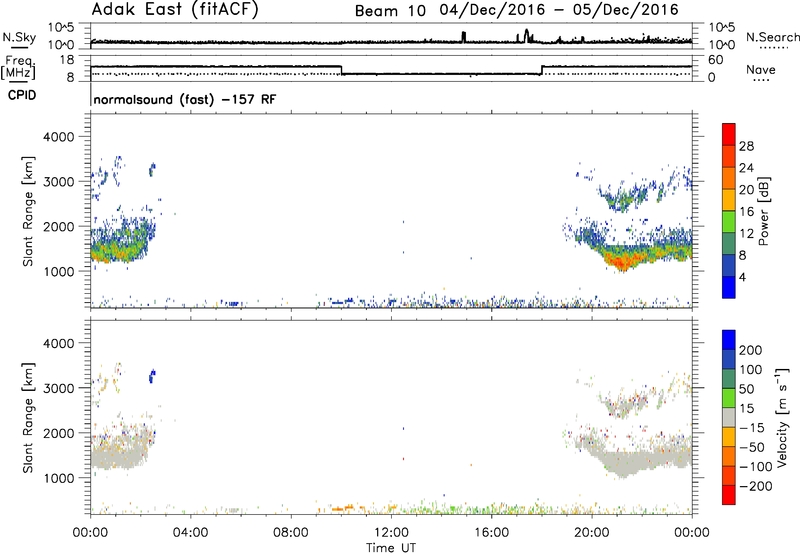Click the 'N.Sky' label
Image resolution: width=800 pixels, height=554 pixels.
click(19, 38)
